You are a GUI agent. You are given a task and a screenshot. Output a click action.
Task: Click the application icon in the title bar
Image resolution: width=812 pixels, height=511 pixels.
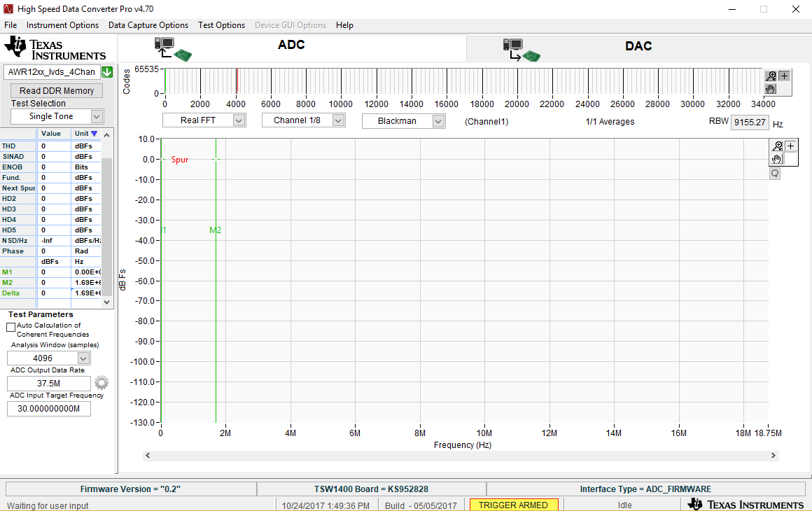(x=8, y=9)
